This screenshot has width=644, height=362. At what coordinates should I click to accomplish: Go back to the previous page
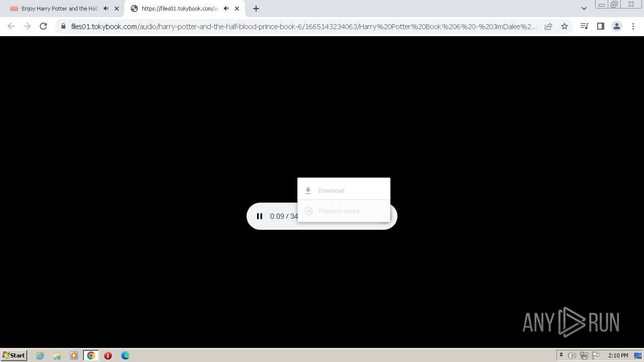(x=11, y=27)
